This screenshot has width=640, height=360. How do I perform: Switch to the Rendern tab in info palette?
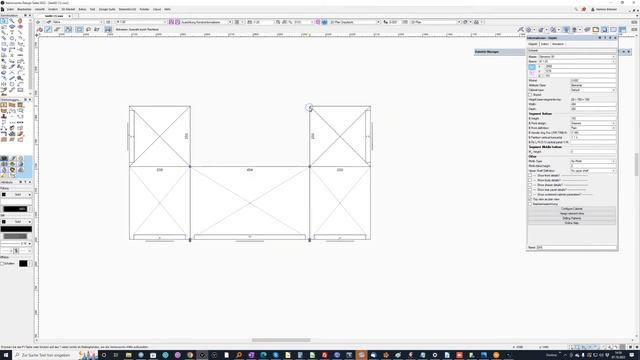pyautogui.click(x=558, y=44)
